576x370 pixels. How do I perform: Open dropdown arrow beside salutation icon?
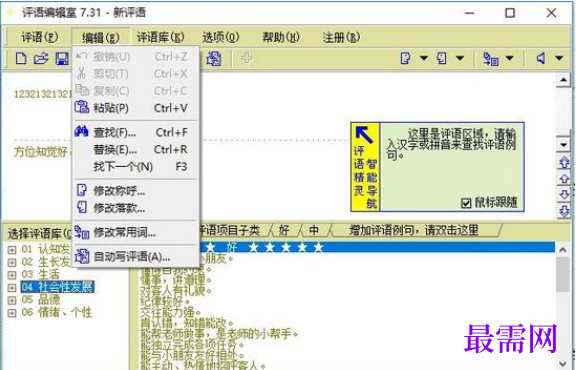(424, 58)
